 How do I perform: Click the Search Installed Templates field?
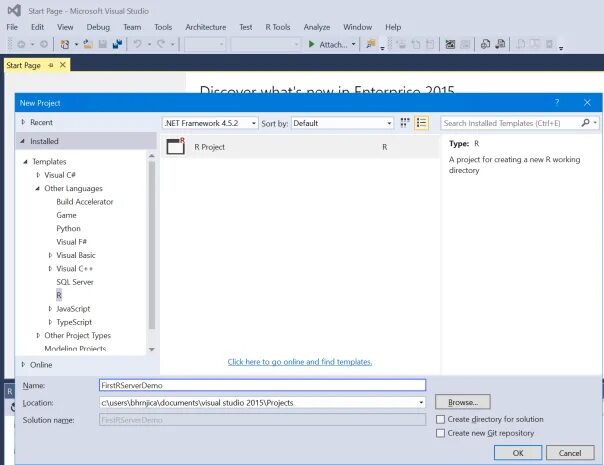click(x=510, y=123)
